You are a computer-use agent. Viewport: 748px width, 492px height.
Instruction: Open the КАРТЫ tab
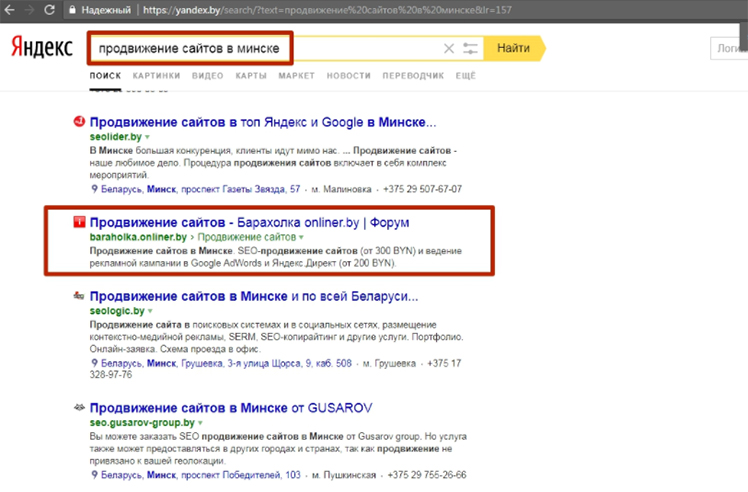[x=251, y=75]
